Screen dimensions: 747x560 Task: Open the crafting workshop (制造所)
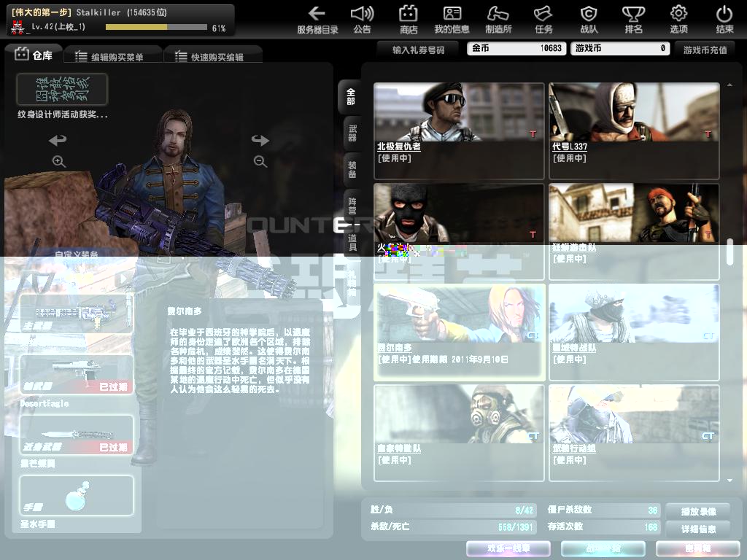click(498, 20)
